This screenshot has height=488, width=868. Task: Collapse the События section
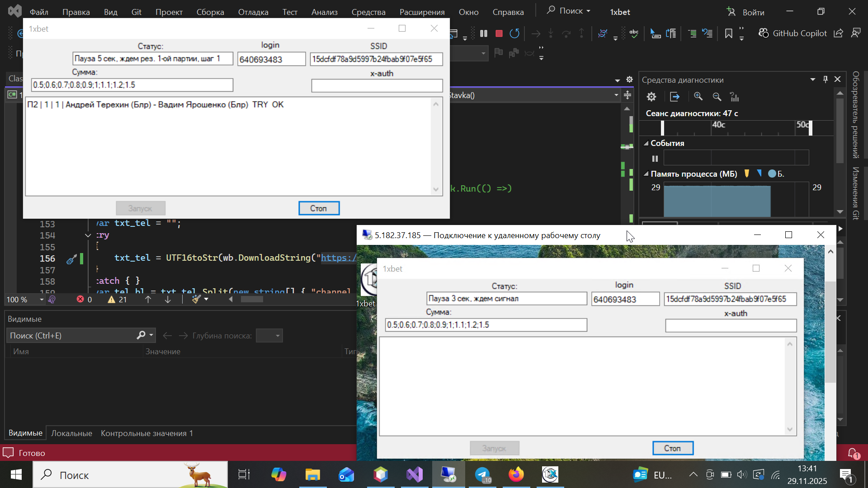[x=646, y=143]
